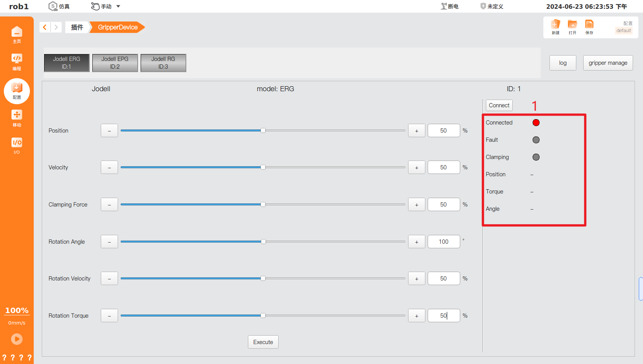Click the Fault status indicator light

coord(536,139)
